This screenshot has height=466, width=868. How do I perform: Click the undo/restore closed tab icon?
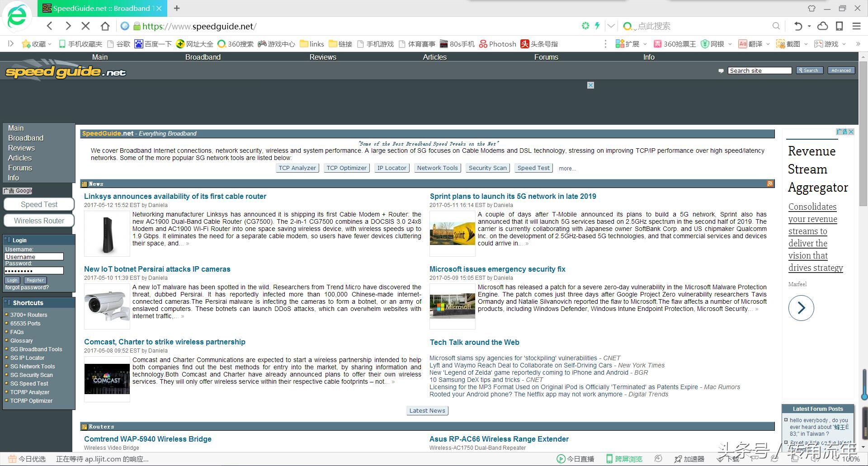798,26
